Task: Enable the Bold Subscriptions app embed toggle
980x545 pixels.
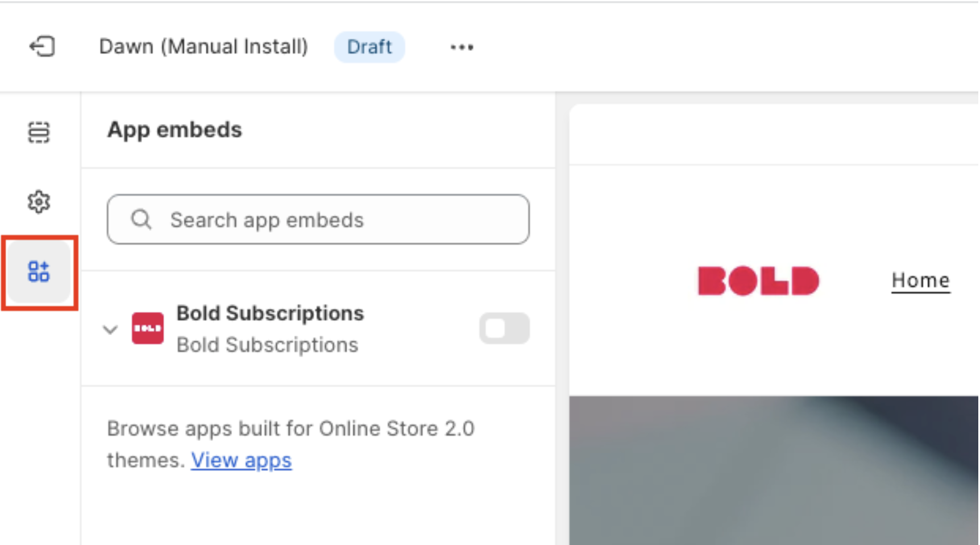Action: [x=504, y=328]
